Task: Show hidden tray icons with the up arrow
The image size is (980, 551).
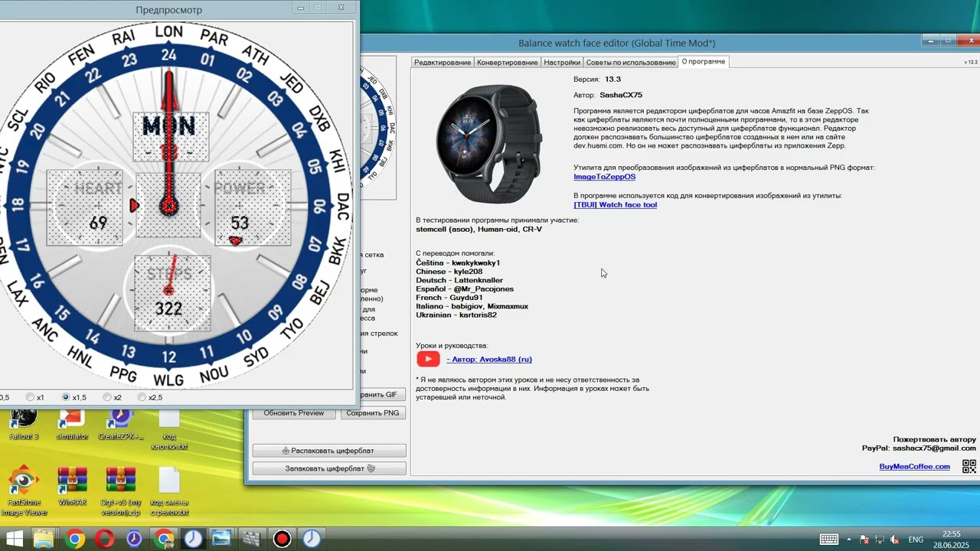Action: point(850,539)
